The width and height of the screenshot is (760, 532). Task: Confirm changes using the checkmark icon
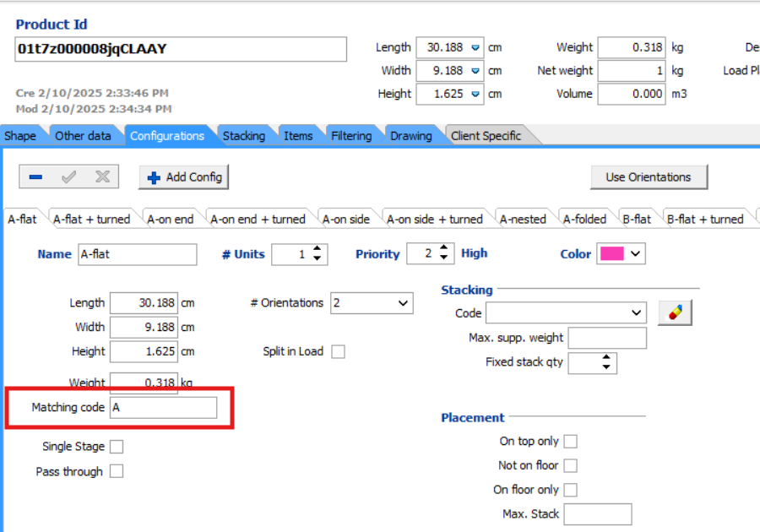[68, 176]
